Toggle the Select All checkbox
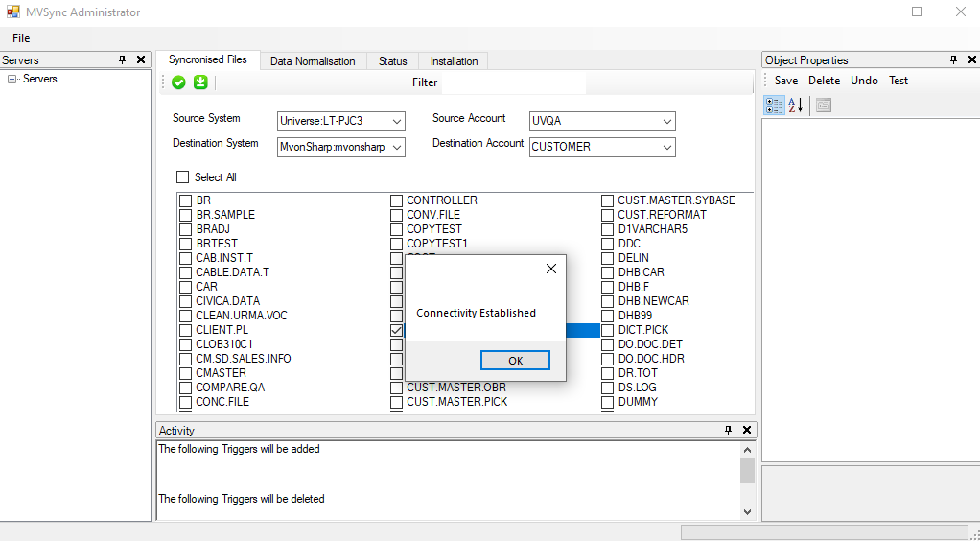 coord(182,177)
